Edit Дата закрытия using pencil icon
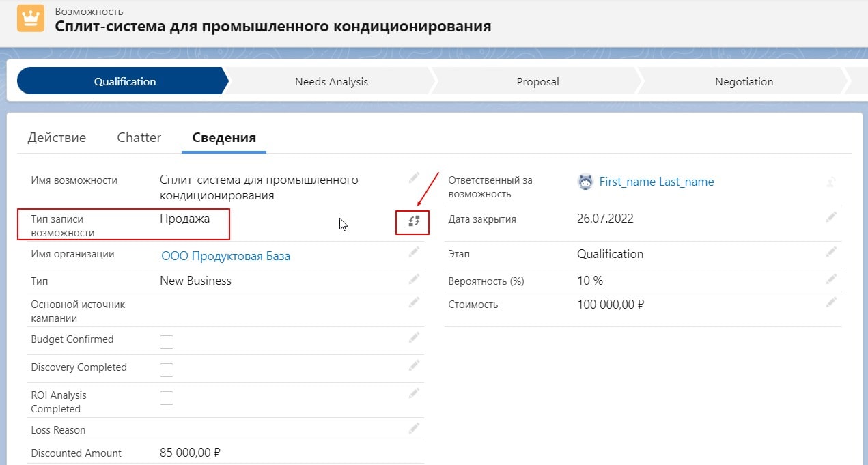 (831, 217)
